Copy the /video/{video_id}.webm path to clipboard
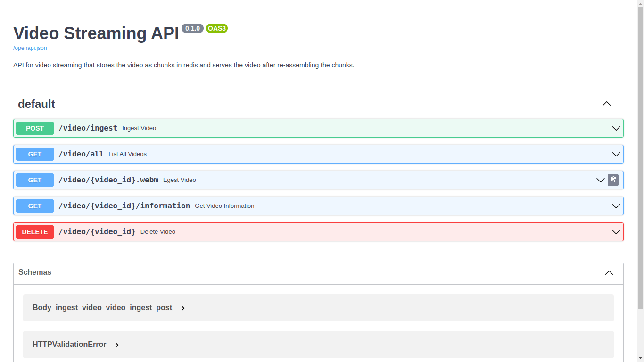Image resolution: width=644 pixels, height=362 pixels. pos(613,180)
